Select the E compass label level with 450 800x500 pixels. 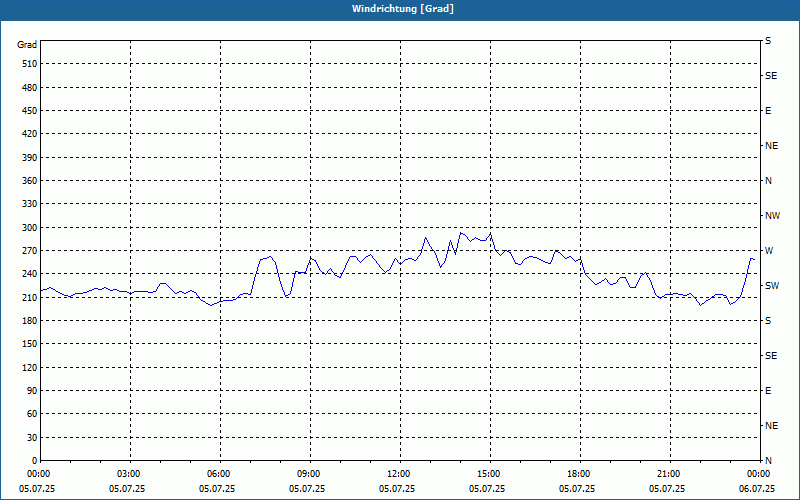(x=768, y=111)
